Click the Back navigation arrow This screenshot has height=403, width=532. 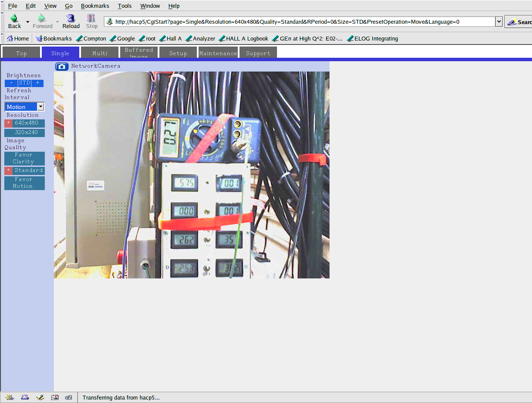click(14, 21)
